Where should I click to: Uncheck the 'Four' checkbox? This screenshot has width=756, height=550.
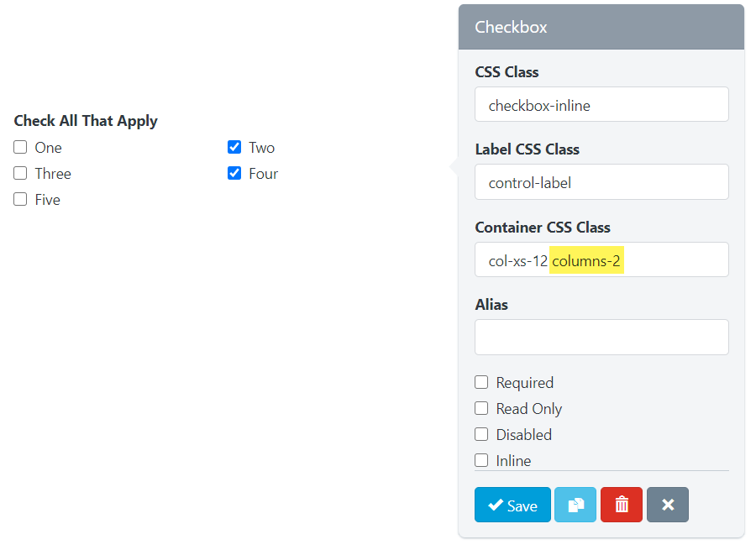point(234,174)
